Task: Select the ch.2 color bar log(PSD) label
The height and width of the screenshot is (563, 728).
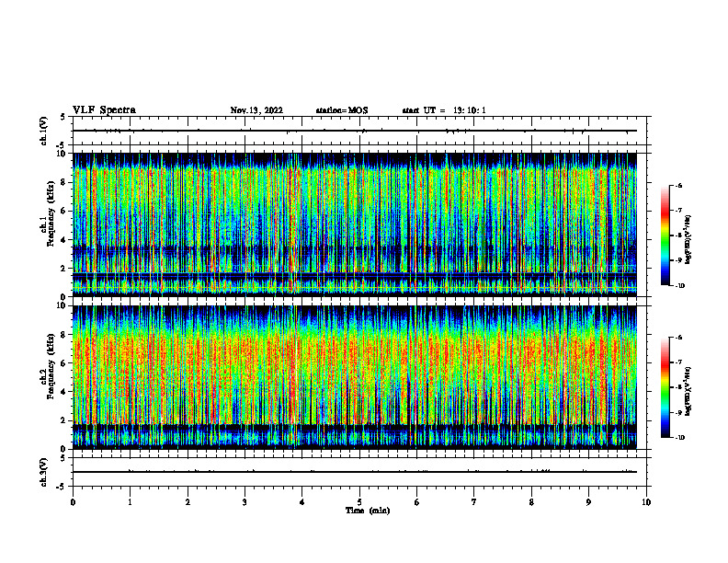Action: (688, 391)
